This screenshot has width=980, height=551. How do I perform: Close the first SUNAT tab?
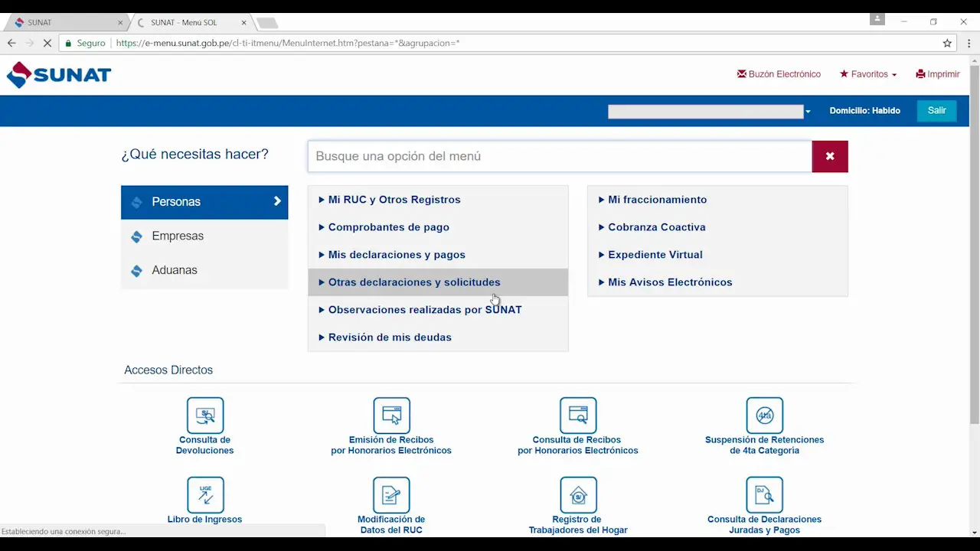120,22
